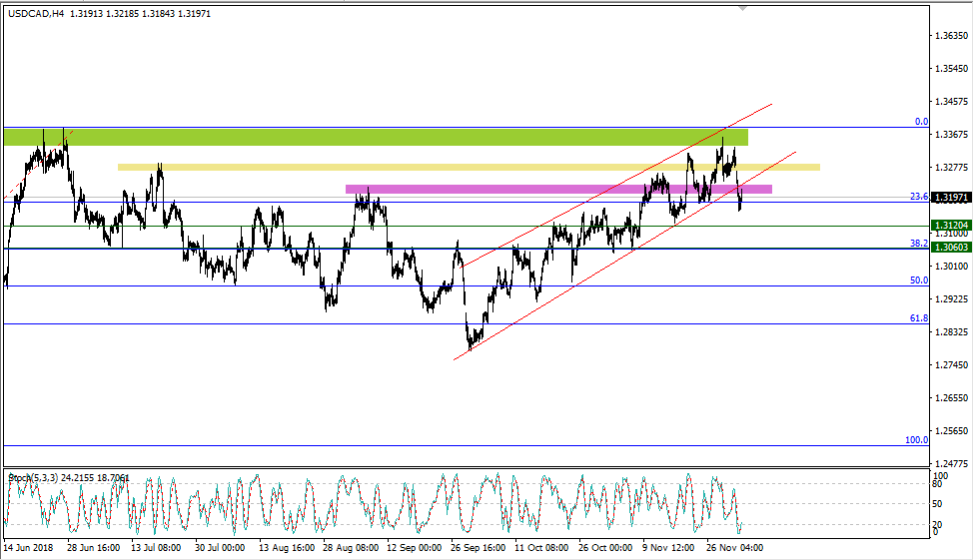This screenshot has width=973, height=560.
Task: Click the 1.27450 price scale value
Action: pyautogui.click(x=951, y=365)
